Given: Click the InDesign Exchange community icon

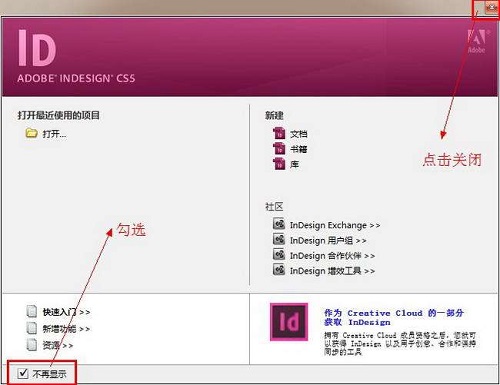Looking at the screenshot, I should [279, 224].
